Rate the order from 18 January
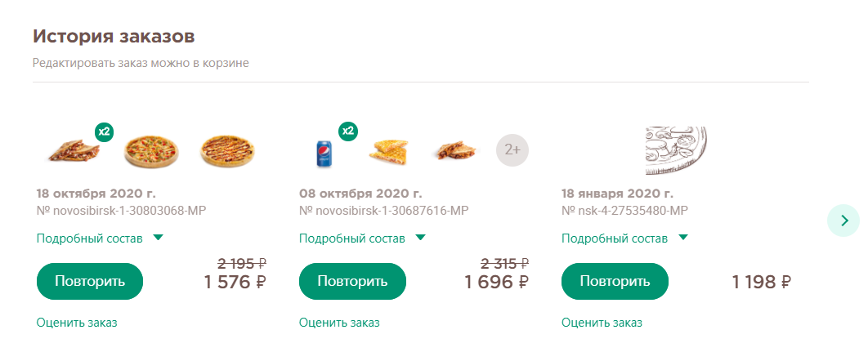 602,323
